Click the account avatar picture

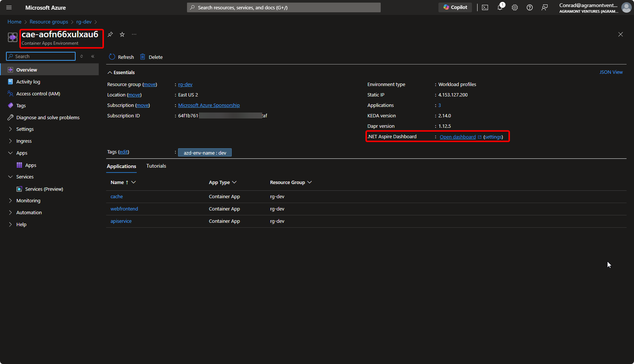tap(627, 7)
